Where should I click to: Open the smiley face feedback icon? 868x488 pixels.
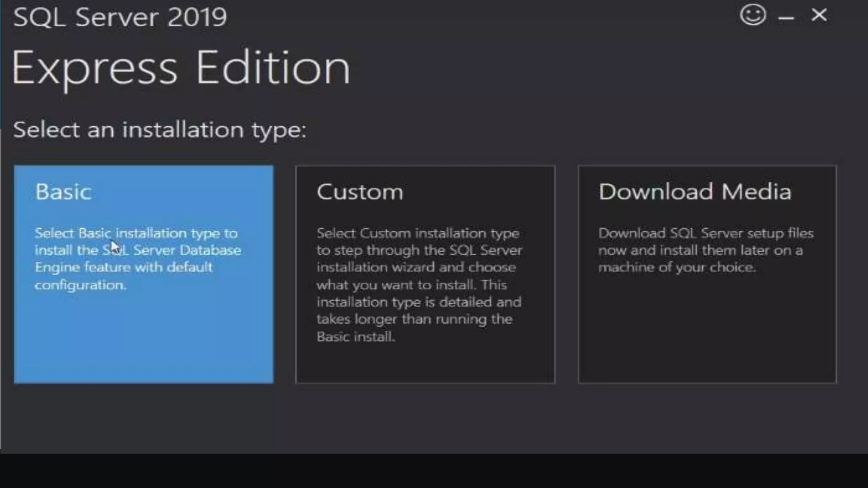pos(753,15)
